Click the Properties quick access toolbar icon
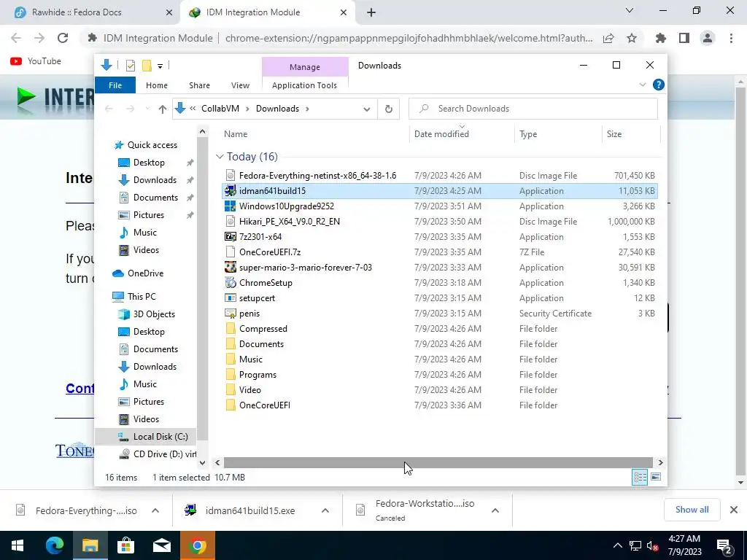747x560 pixels. click(x=130, y=66)
